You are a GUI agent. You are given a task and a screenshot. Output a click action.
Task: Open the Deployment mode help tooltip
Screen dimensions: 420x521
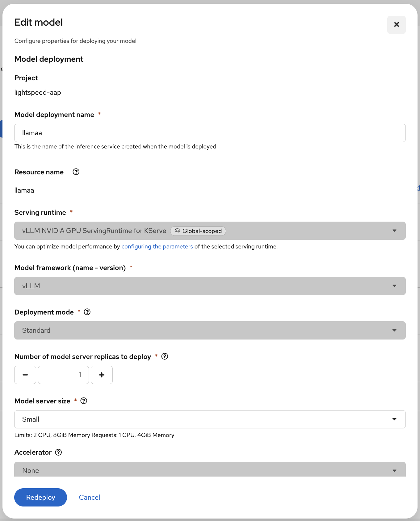[x=87, y=312]
